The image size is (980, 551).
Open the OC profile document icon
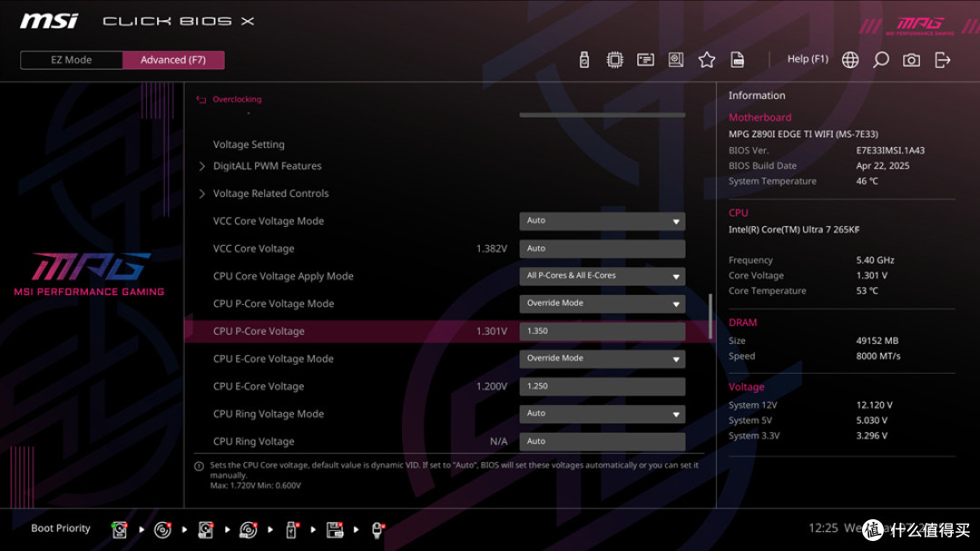(x=738, y=59)
